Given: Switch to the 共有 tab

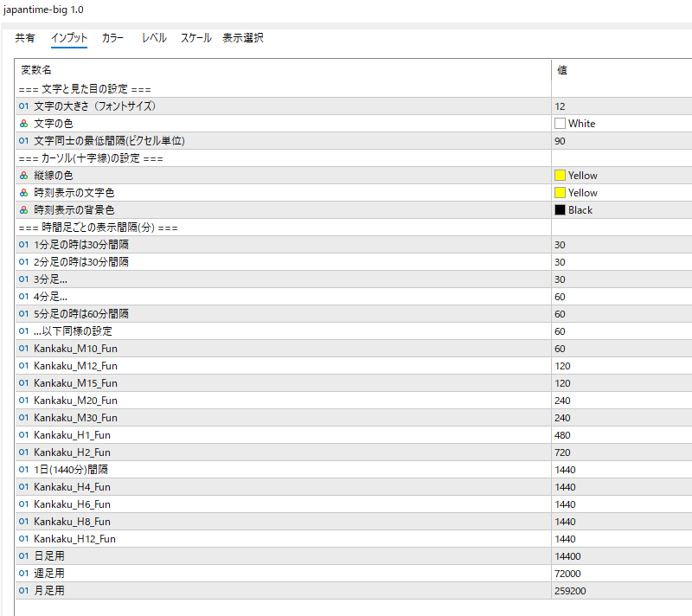Looking at the screenshot, I should coord(25,38).
